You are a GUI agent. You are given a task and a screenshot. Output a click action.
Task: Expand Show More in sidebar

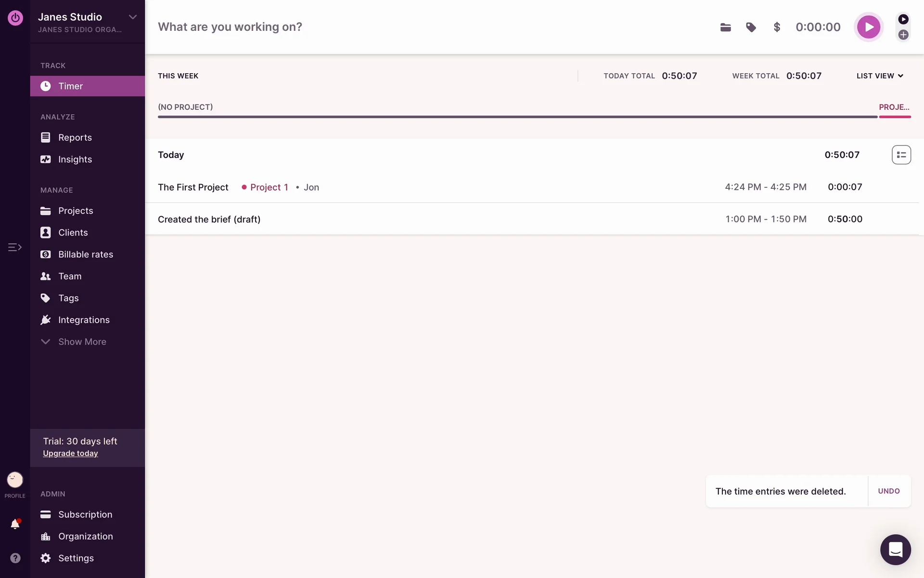(x=82, y=342)
